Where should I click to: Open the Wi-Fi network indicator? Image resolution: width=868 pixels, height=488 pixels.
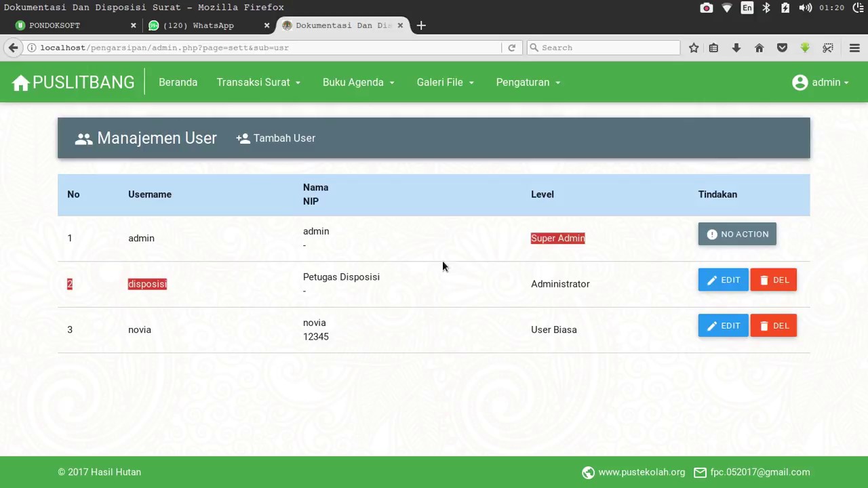point(727,7)
